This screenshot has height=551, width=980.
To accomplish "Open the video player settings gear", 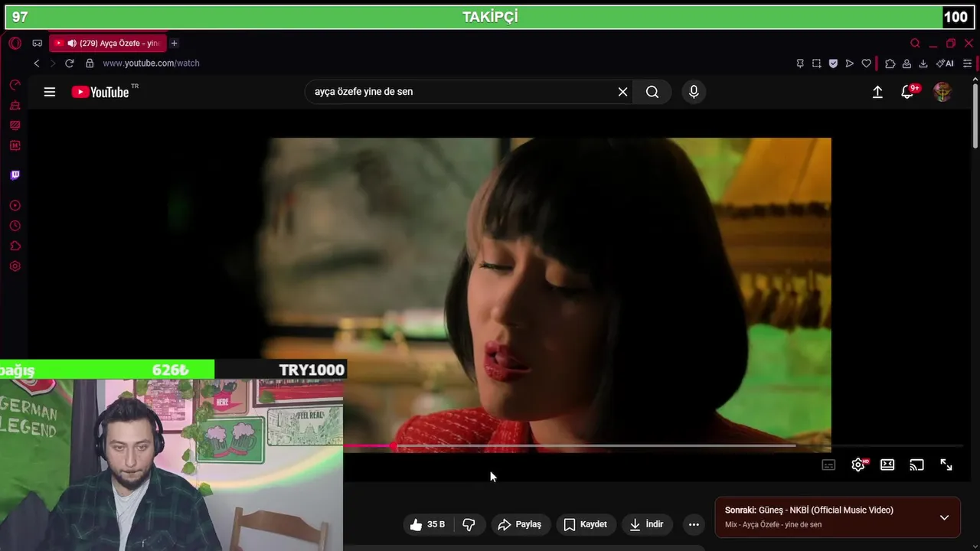I will point(858,465).
